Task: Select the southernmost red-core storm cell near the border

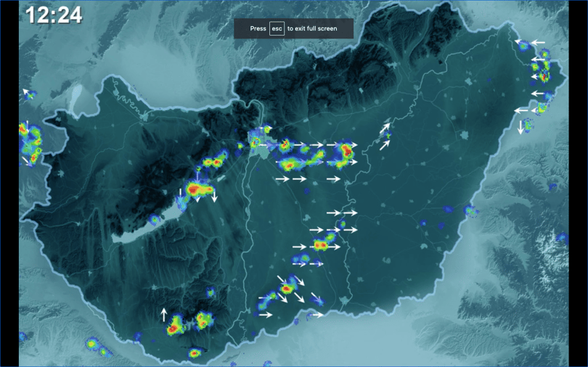Action: (195, 352)
